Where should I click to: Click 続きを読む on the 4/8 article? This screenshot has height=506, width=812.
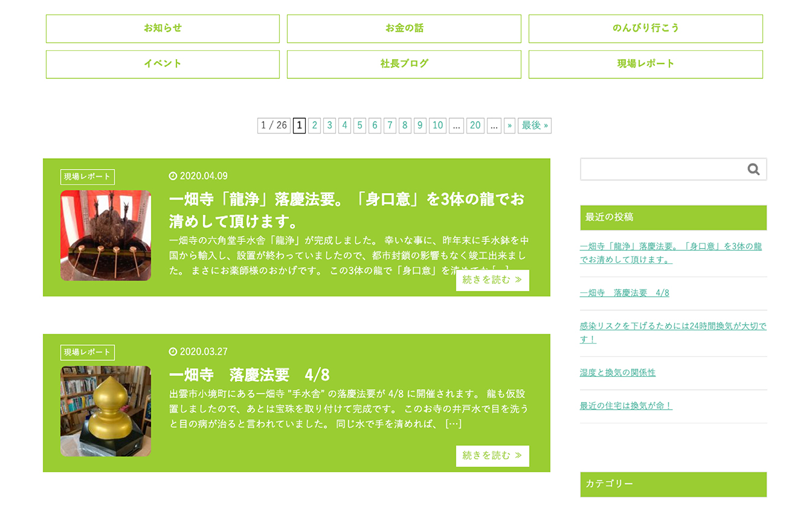coord(492,456)
